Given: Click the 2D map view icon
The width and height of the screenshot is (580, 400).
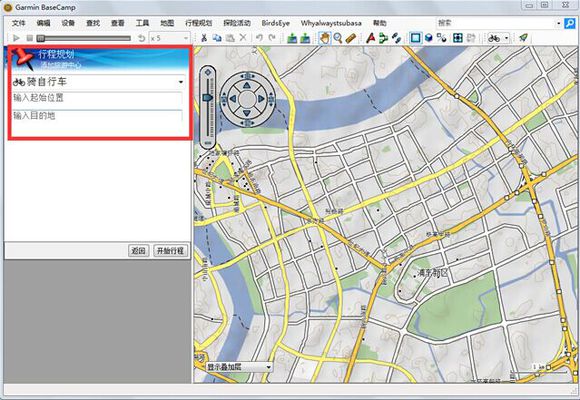Looking at the screenshot, I should (416, 38).
